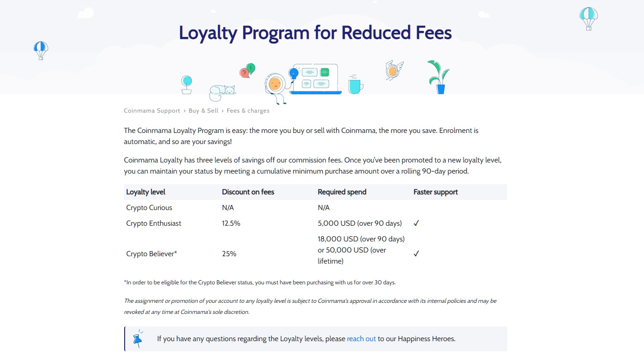Click the checkmark in Crypto Believer row

click(416, 253)
